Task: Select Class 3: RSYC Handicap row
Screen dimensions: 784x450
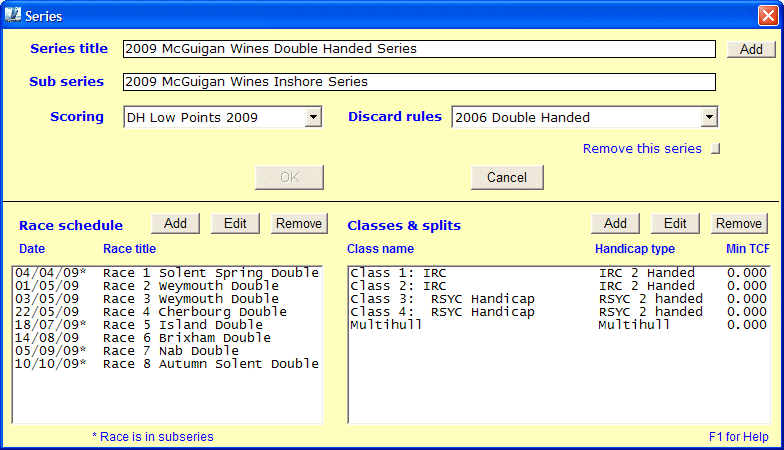Action: (558, 299)
